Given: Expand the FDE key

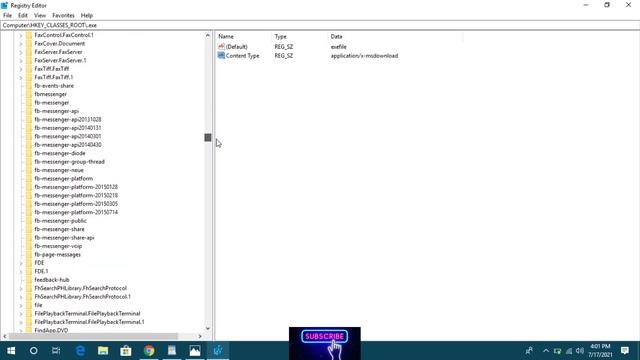Looking at the screenshot, I should pyautogui.click(x=21, y=263).
